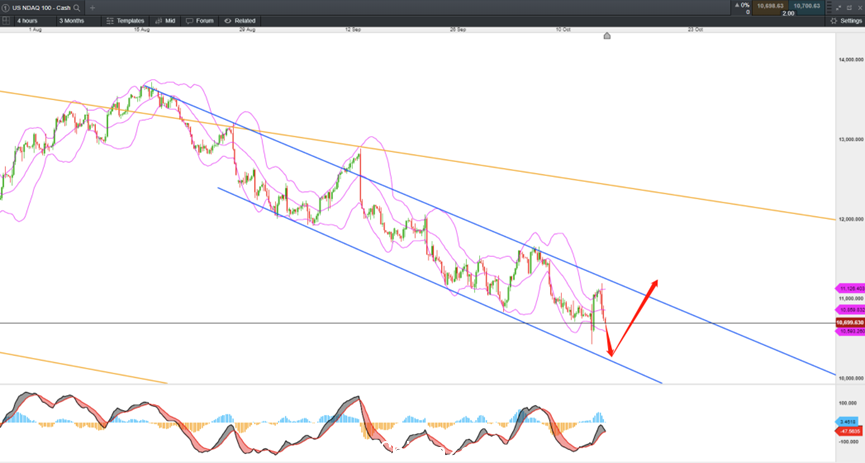
Task: Open the Mid price type selector
Action: tap(165, 20)
